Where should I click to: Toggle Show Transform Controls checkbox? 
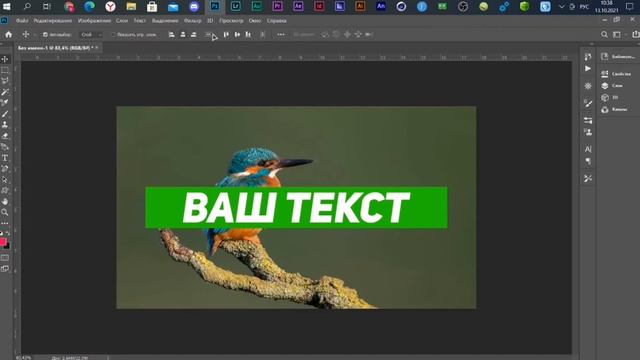click(x=113, y=35)
